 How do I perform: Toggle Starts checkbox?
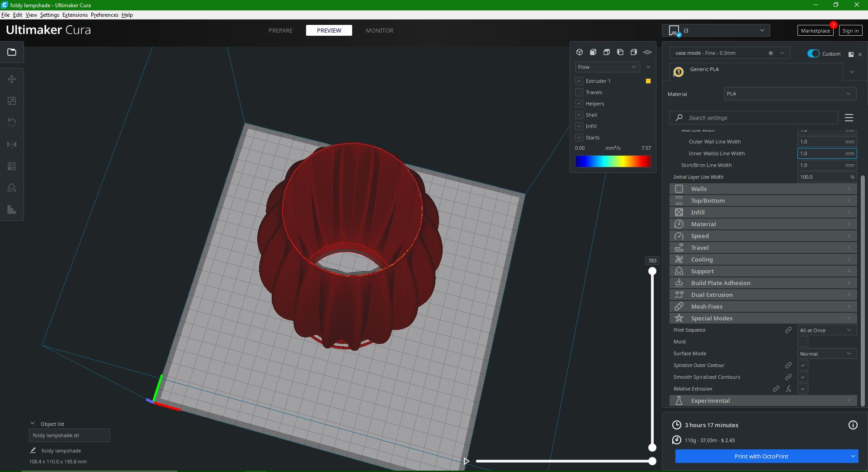pyautogui.click(x=579, y=138)
